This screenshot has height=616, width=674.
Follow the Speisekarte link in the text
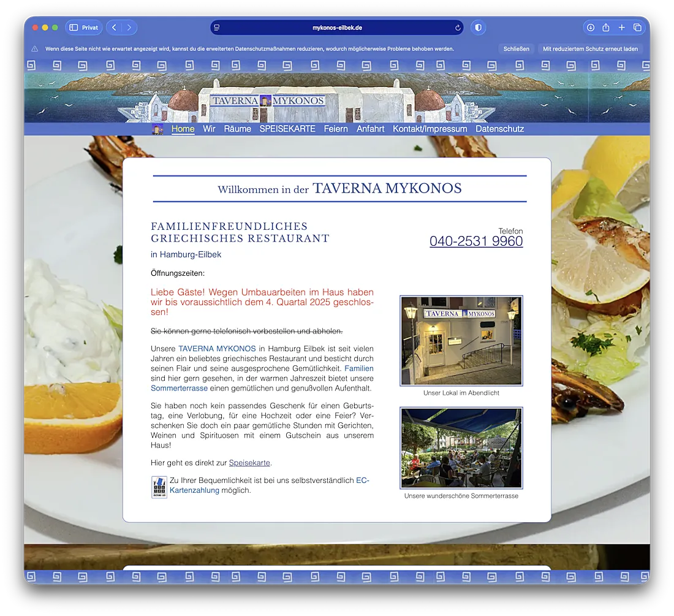tap(249, 463)
